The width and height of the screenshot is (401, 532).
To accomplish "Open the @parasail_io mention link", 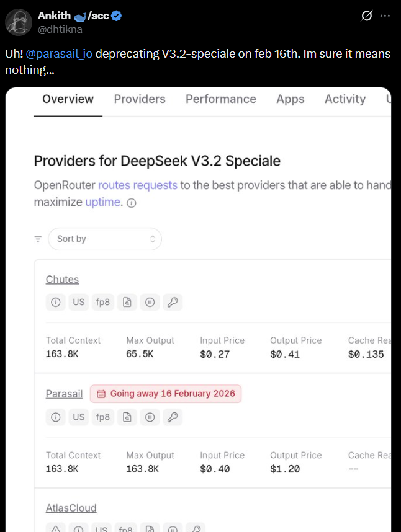I will click(60, 53).
